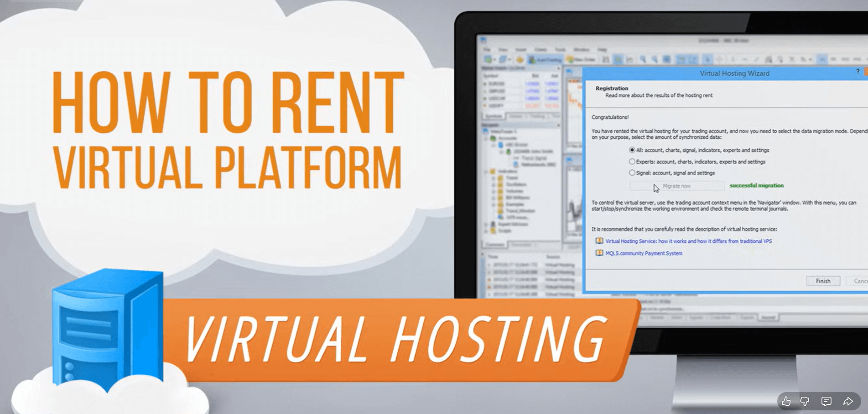This screenshot has height=414, width=868.
Task: Click the Finish button in the wizard
Action: coord(823,281)
